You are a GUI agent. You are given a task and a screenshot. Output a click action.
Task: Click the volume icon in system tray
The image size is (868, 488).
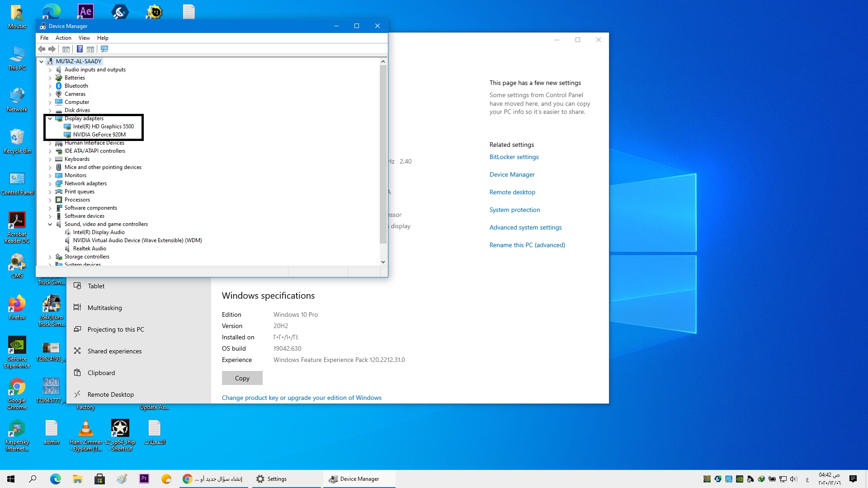pyautogui.click(x=793, y=479)
